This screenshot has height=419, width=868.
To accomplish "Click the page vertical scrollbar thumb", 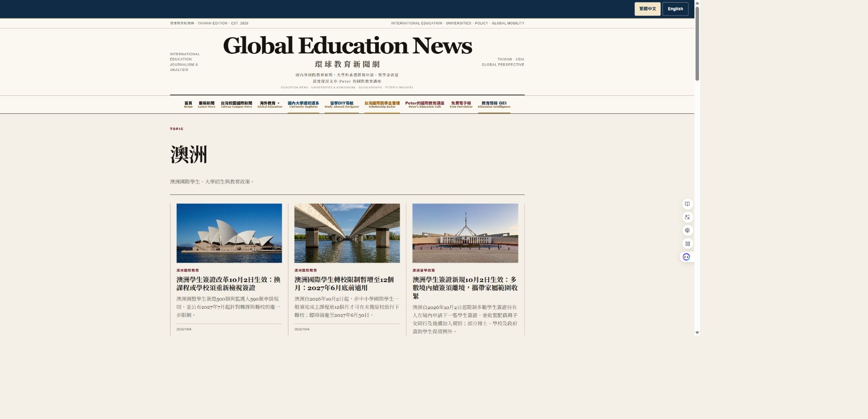I will [697, 44].
